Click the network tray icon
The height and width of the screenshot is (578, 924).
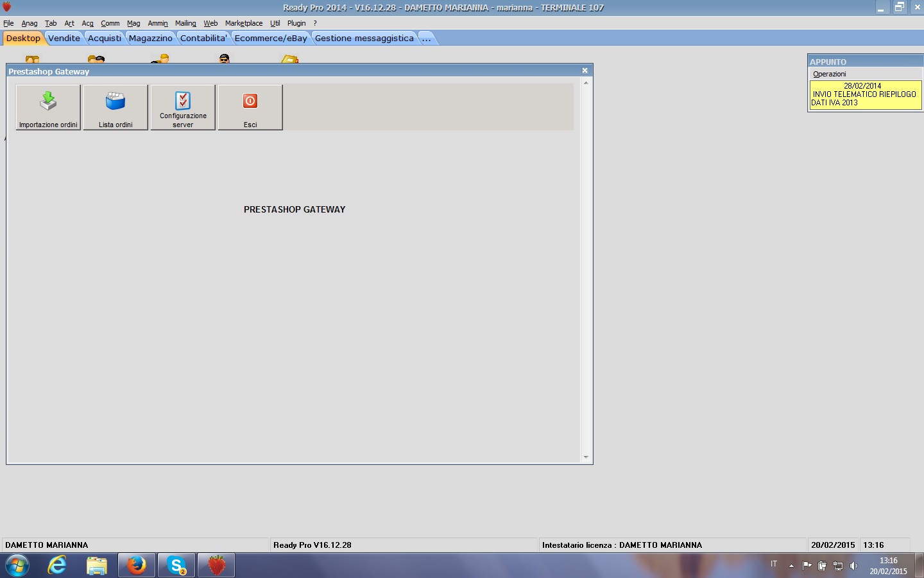[838, 566]
